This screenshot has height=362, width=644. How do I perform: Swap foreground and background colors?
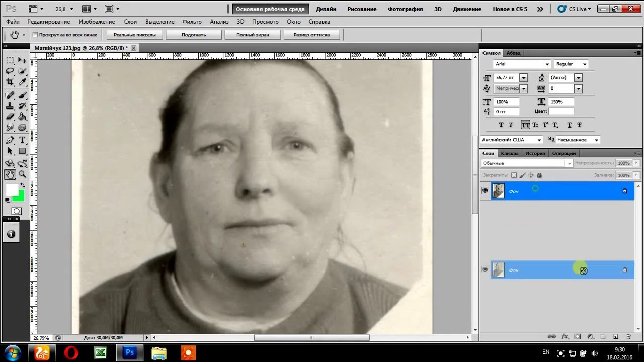[x=23, y=185]
